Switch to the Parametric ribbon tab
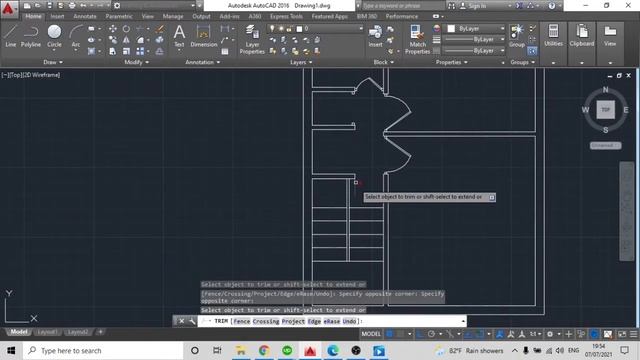640x360 pixels. pos(119,16)
